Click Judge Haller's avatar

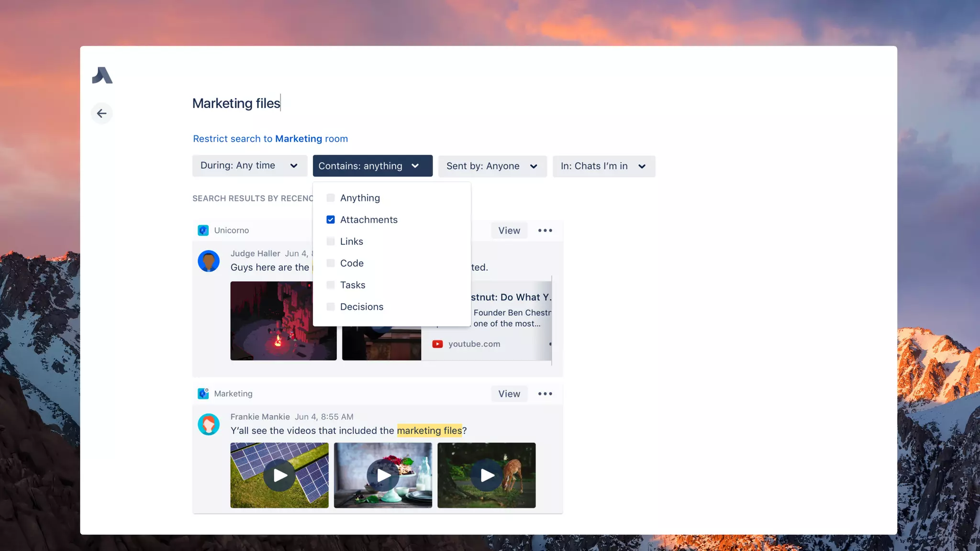pyautogui.click(x=209, y=261)
